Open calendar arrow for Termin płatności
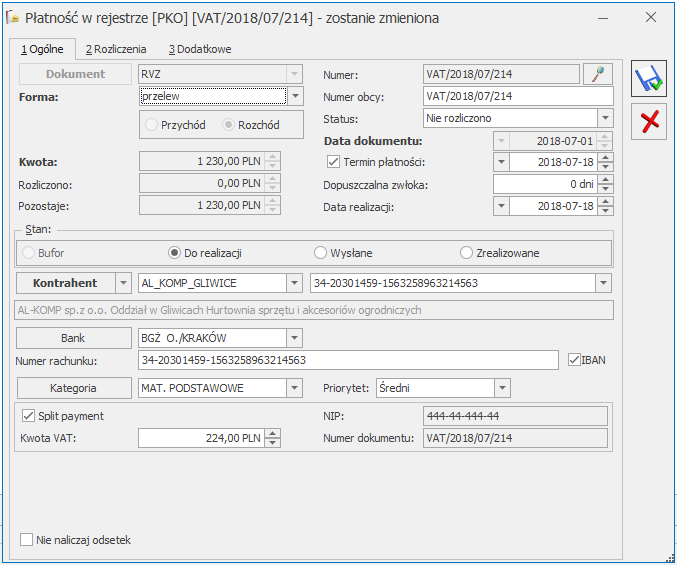The width and height of the screenshot is (677, 565). (x=502, y=162)
